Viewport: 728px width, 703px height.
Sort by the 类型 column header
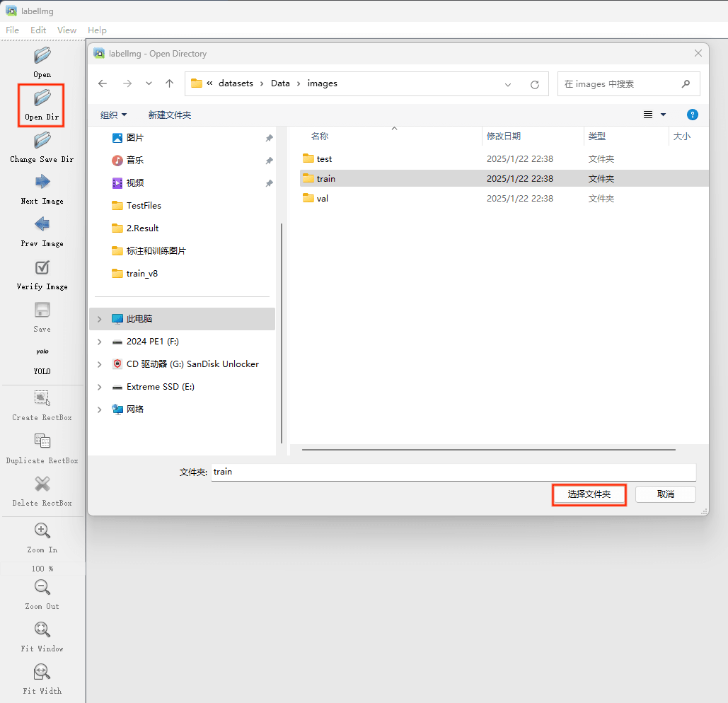(x=596, y=136)
